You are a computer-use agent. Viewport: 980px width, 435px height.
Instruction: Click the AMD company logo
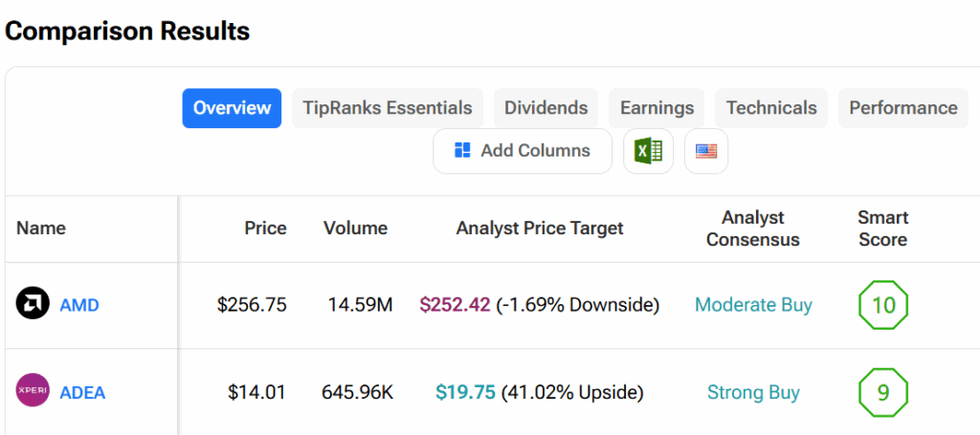[x=33, y=305]
